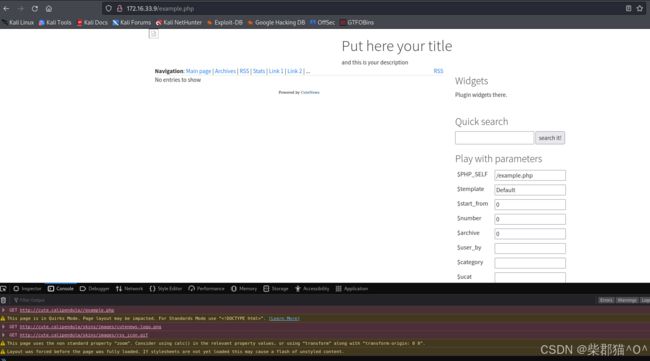Switch to the Console devtools tab
The height and width of the screenshot is (361, 650).
tap(61, 288)
